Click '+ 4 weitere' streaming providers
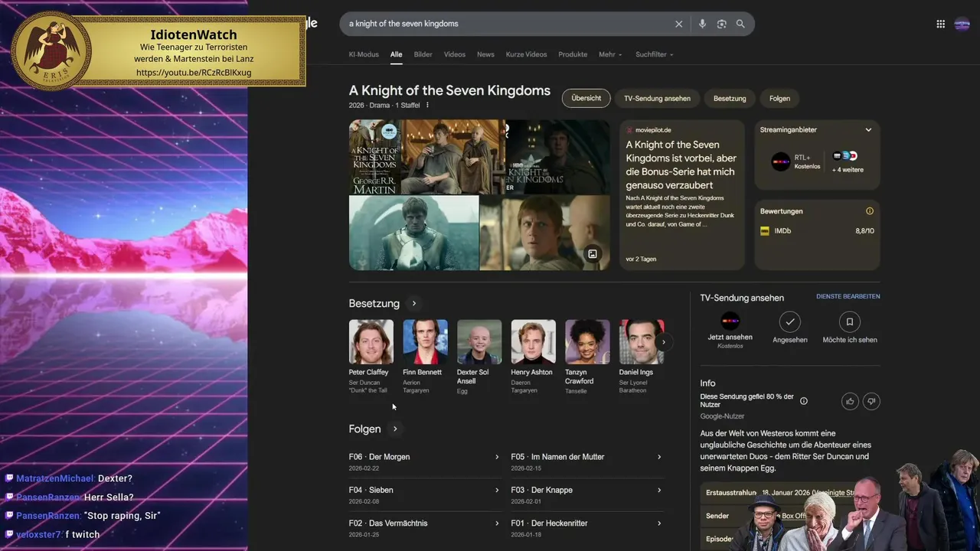 (x=848, y=161)
